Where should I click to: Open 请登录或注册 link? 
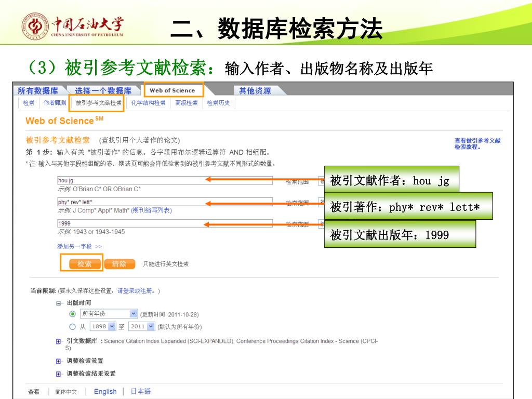point(137,291)
